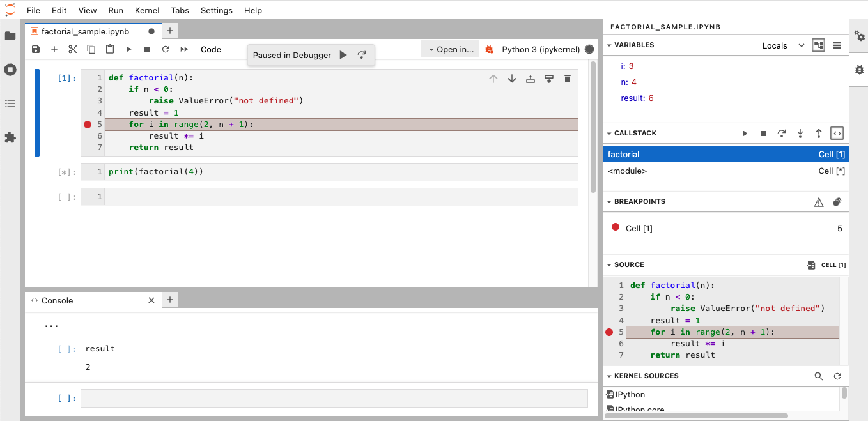The width and height of the screenshot is (868, 421).
Task: Toggle breakpoint on line 5 of cell
Action: (x=88, y=125)
